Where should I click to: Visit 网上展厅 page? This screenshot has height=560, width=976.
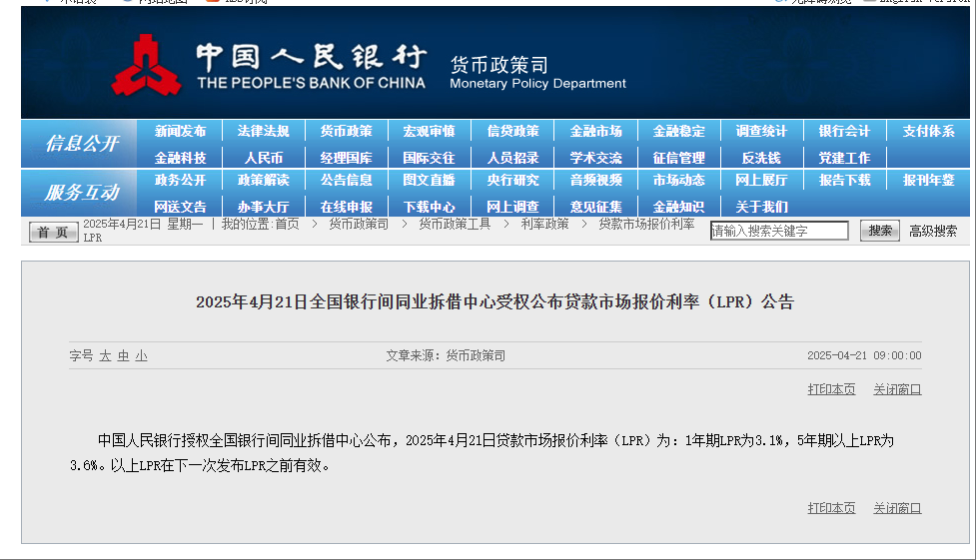pyautogui.click(x=761, y=181)
